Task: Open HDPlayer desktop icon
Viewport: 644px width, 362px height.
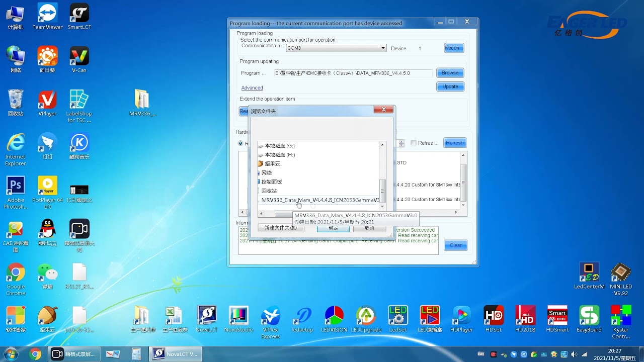Action: [461, 319]
